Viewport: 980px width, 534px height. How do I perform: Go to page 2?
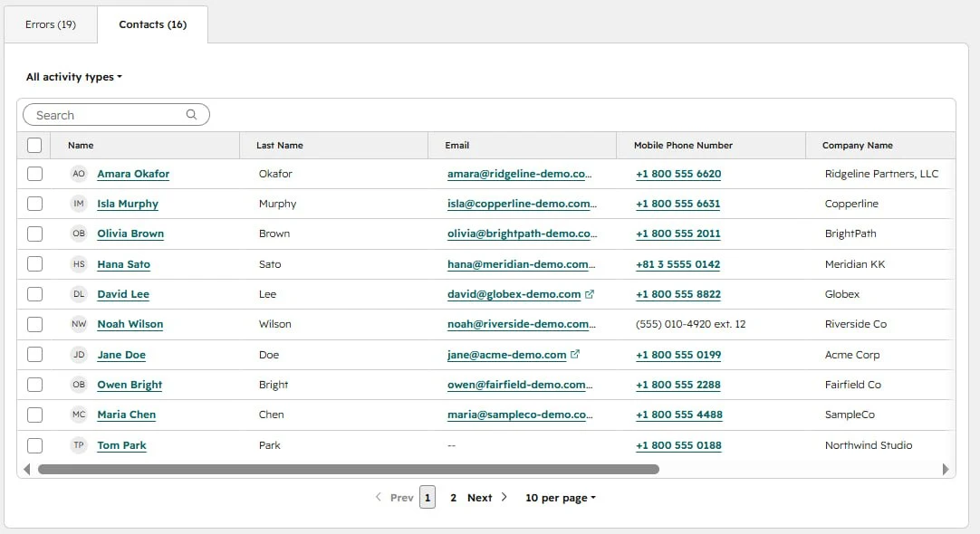453,498
